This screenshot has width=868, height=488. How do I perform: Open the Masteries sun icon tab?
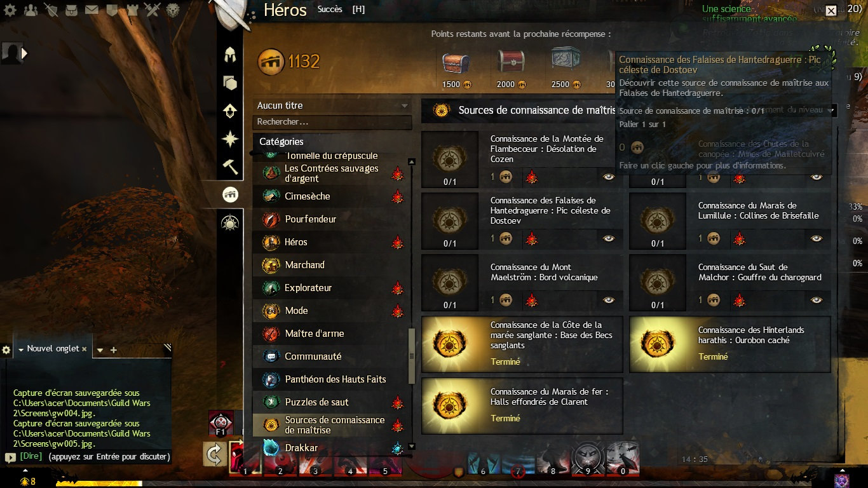pyautogui.click(x=230, y=222)
